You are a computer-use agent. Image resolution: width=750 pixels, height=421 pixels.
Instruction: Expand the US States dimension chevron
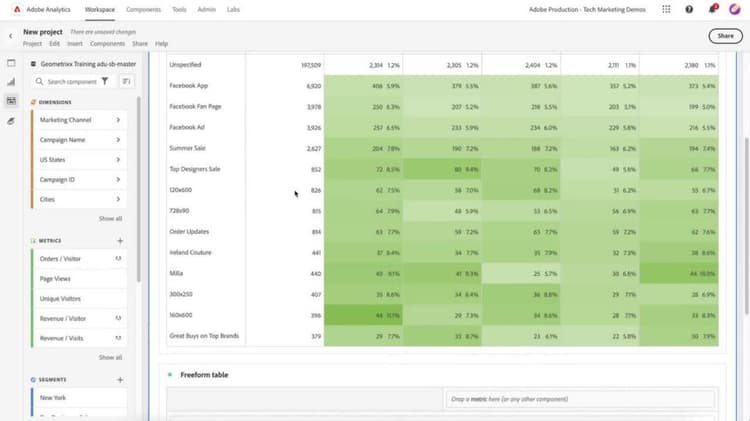pos(118,159)
